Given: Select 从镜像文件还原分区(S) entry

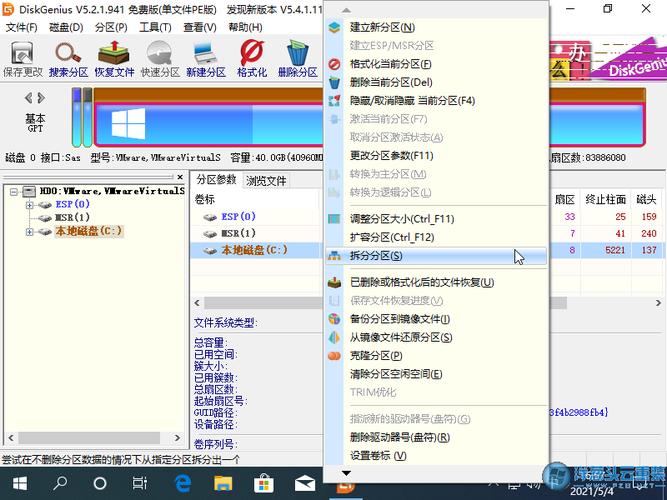Looking at the screenshot, I should point(436,337).
